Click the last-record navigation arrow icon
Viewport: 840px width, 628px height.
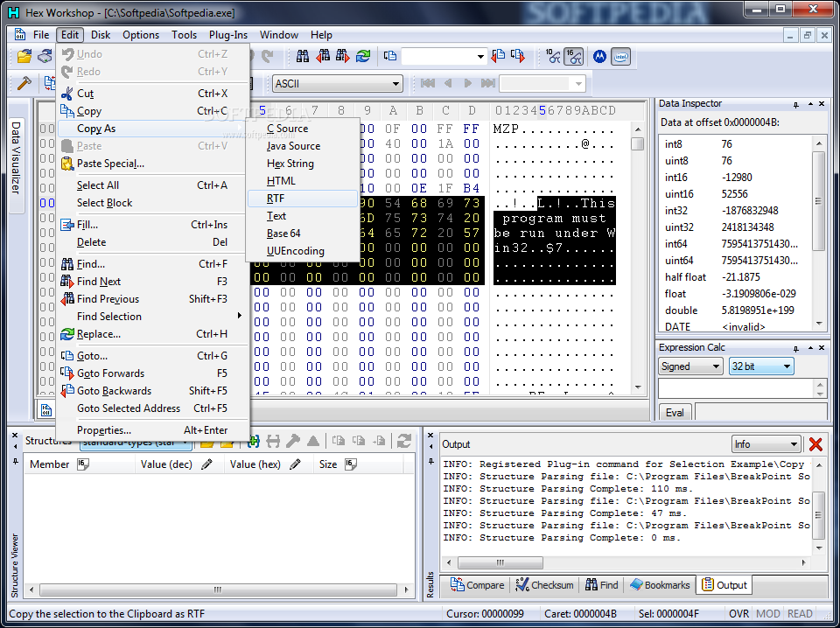(487, 83)
